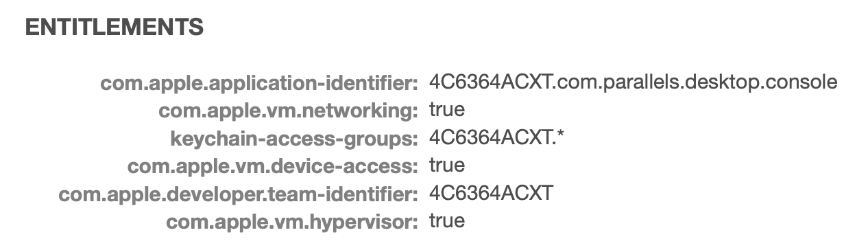Click the 4C6364ACXT team identifier value
This screenshot has height=250, width=868.
(491, 194)
